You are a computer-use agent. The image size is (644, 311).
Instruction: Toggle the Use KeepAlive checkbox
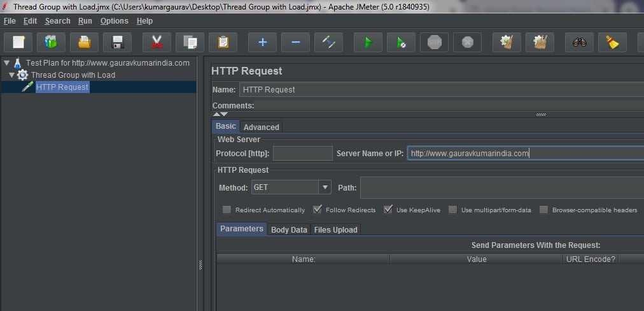(388, 210)
